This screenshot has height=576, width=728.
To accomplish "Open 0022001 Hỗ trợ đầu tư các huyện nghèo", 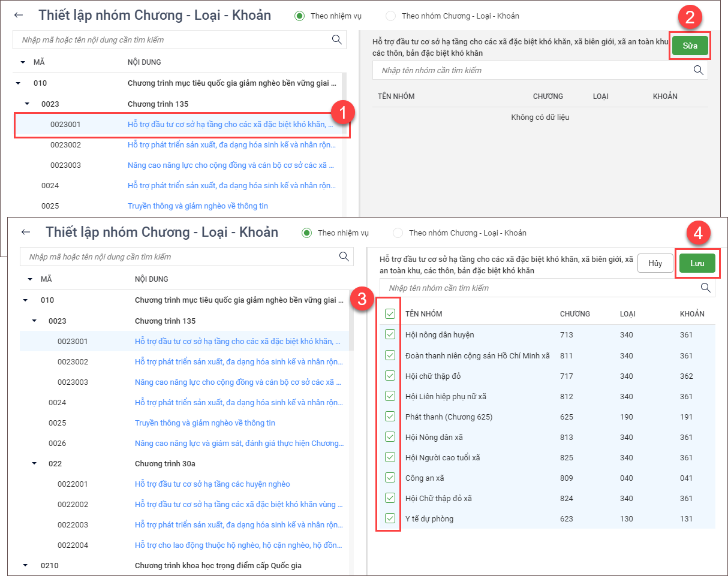I will pos(212,484).
